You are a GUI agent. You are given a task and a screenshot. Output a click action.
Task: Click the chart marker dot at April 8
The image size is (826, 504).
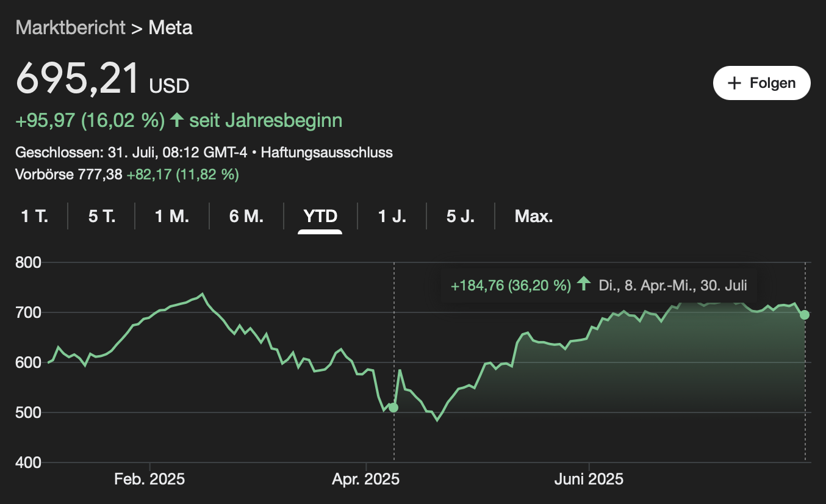coord(393,407)
